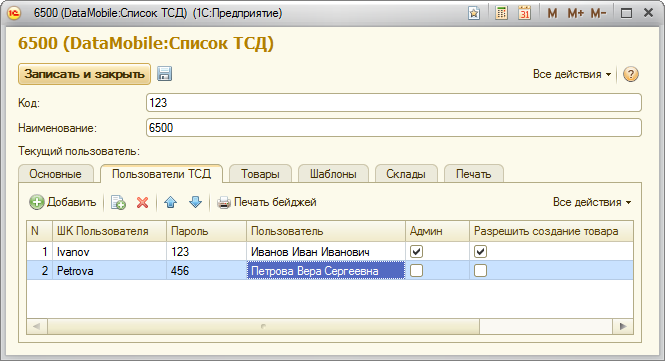Uncheck Admin checkbox for Ivanov
665x361 pixels.
pos(416,252)
